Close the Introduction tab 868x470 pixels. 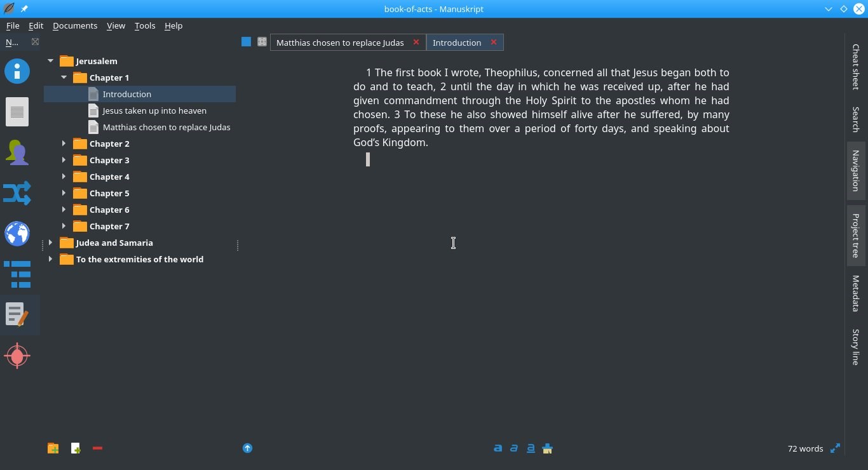(x=493, y=42)
